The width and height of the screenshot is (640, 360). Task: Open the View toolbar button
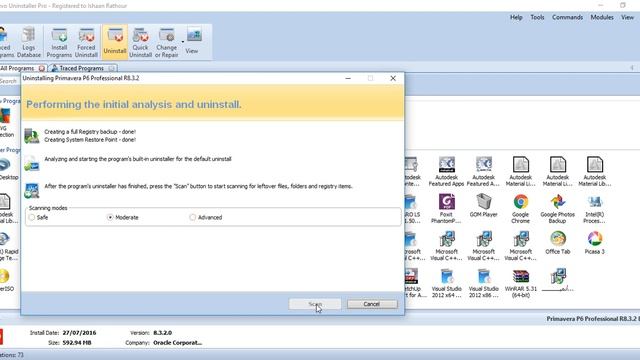point(194,41)
